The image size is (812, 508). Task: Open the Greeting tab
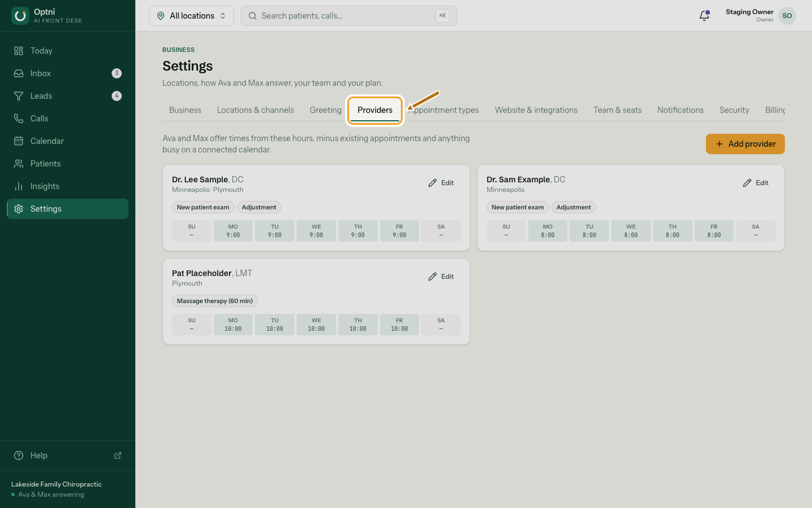[x=325, y=110]
